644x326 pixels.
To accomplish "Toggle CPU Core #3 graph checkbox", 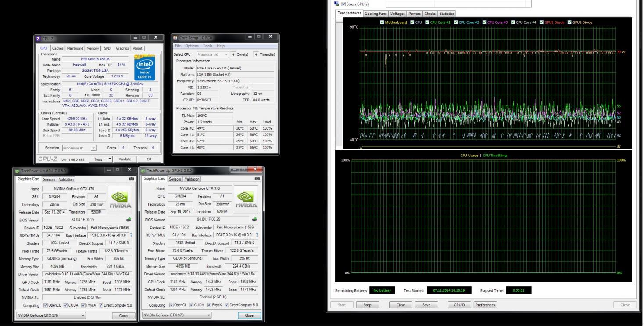I will pyautogui.click(x=485, y=22).
